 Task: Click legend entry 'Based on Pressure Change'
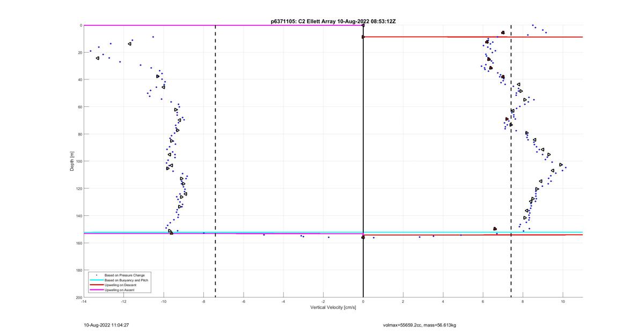click(125, 275)
